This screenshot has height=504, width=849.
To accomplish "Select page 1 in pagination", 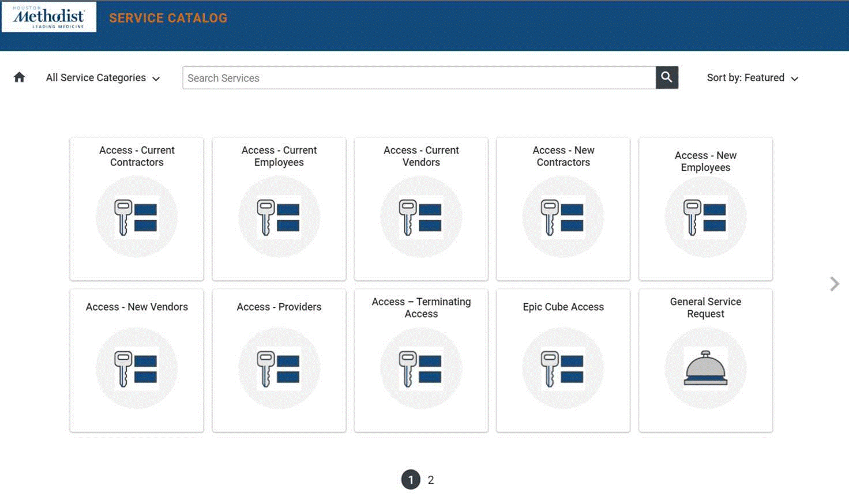I will [x=411, y=480].
